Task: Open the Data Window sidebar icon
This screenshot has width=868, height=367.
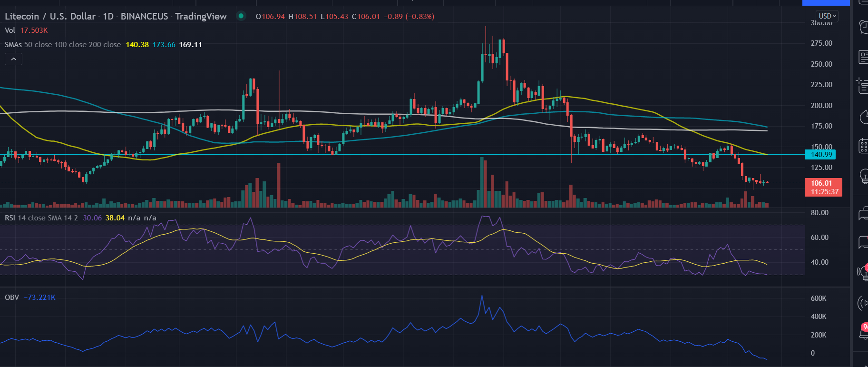Action: tap(863, 87)
